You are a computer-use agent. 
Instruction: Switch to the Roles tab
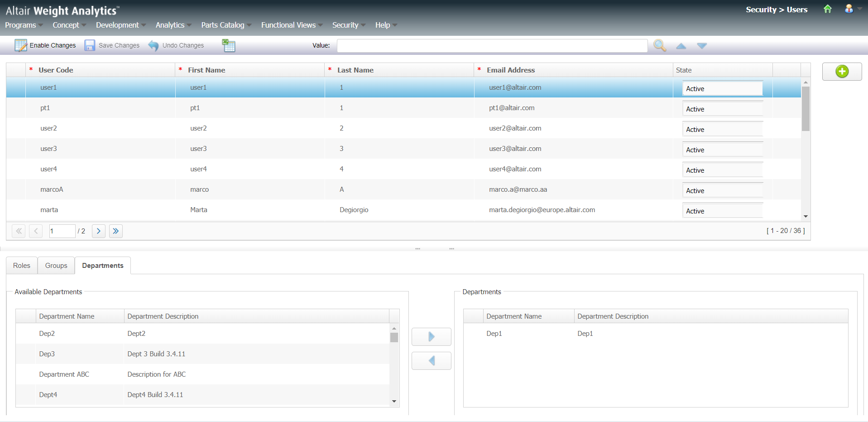[x=22, y=266]
